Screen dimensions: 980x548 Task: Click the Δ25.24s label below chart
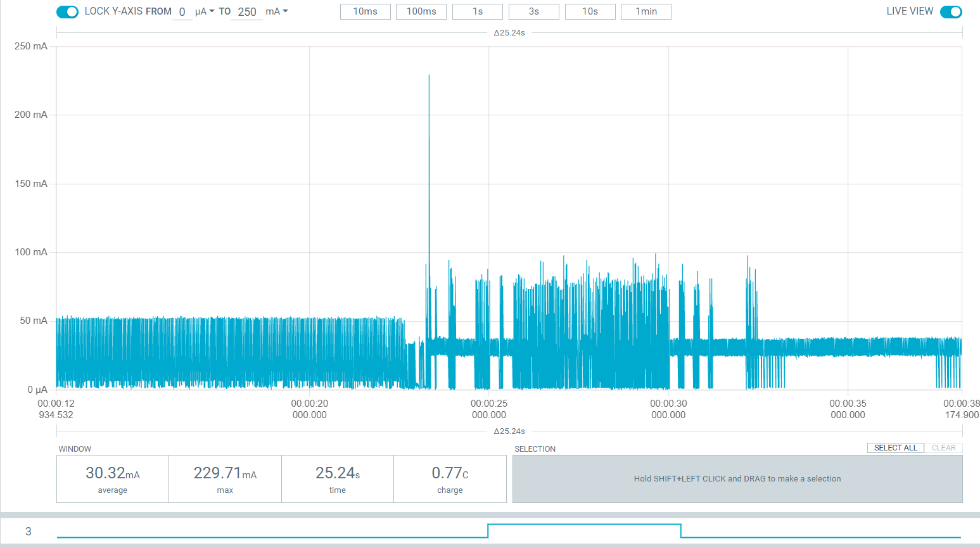(509, 431)
